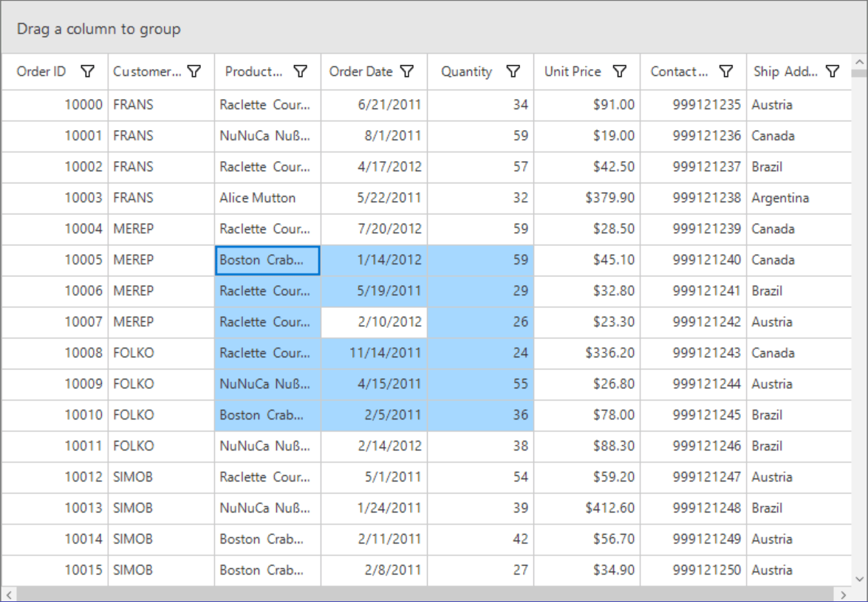Open the filter for Contact column
This screenshot has width=868, height=602.
pyautogui.click(x=725, y=72)
